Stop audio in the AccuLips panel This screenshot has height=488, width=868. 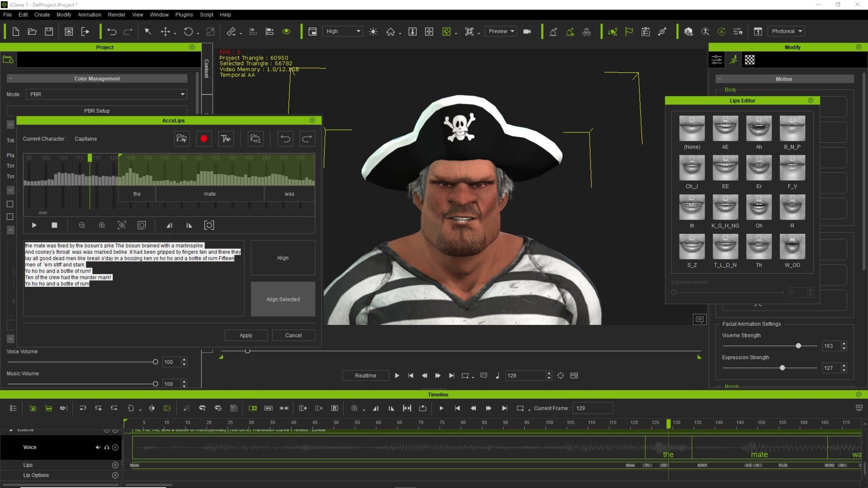click(54, 225)
